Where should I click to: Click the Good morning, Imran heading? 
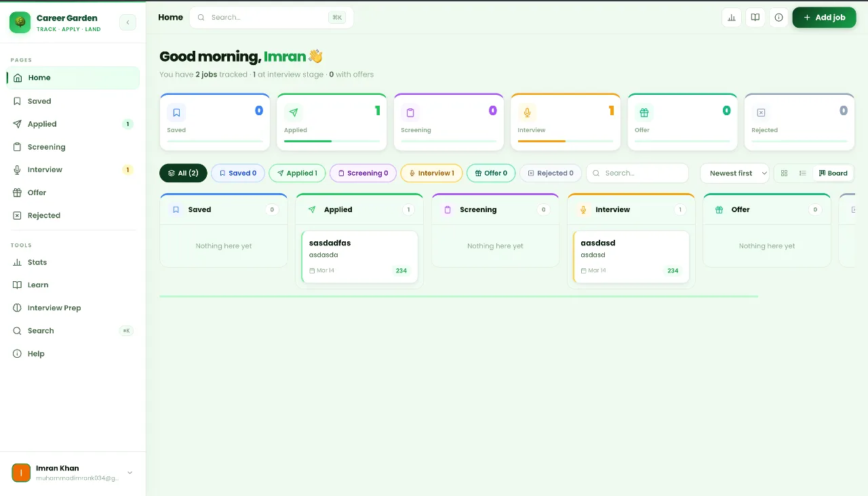pos(241,57)
